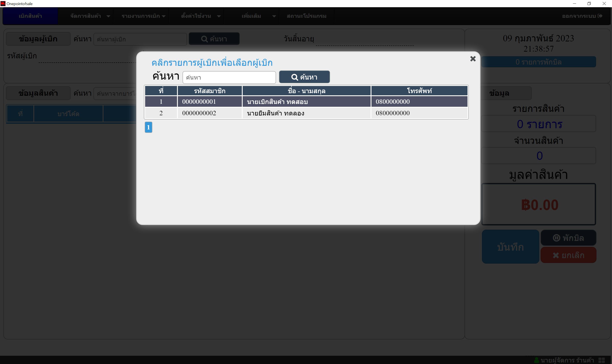
Task: Select member row 0000000002 นายยืมสินค้า ทดลอง
Action: pyautogui.click(x=306, y=113)
